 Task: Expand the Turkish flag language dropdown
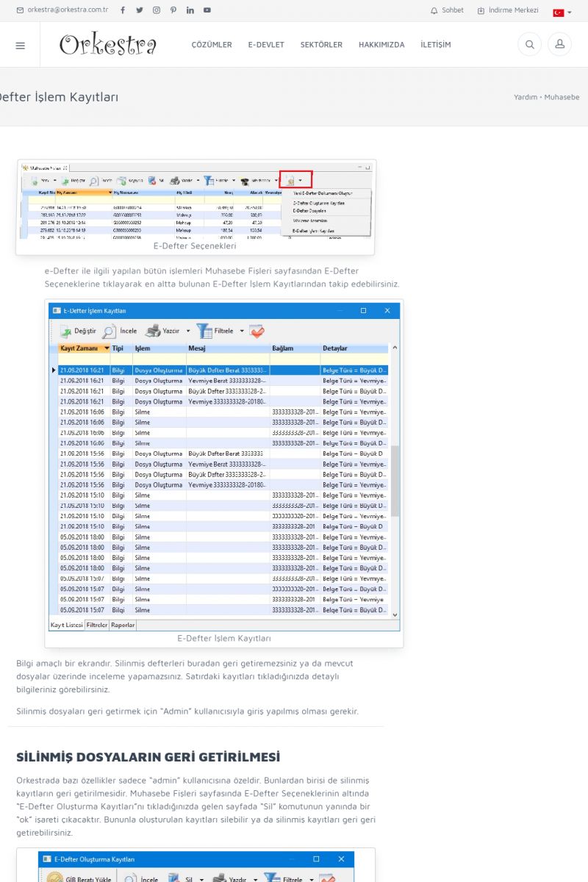(x=562, y=12)
